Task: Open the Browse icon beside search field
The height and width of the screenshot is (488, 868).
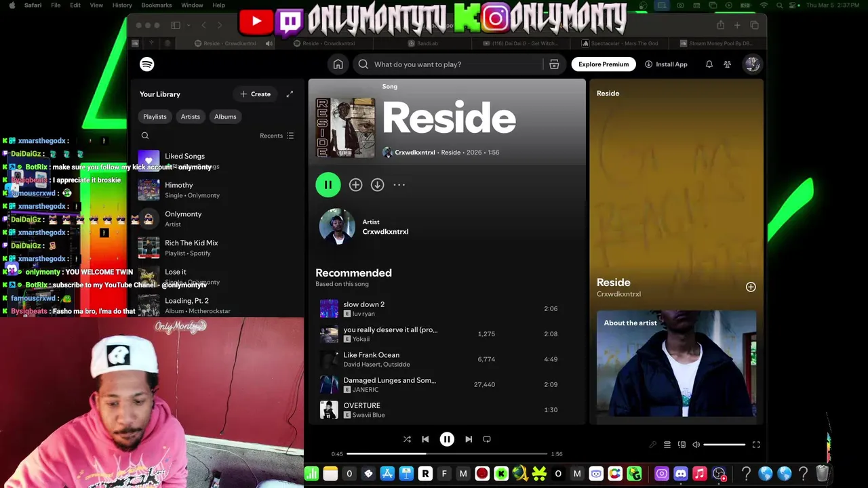Action: [554, 64]
